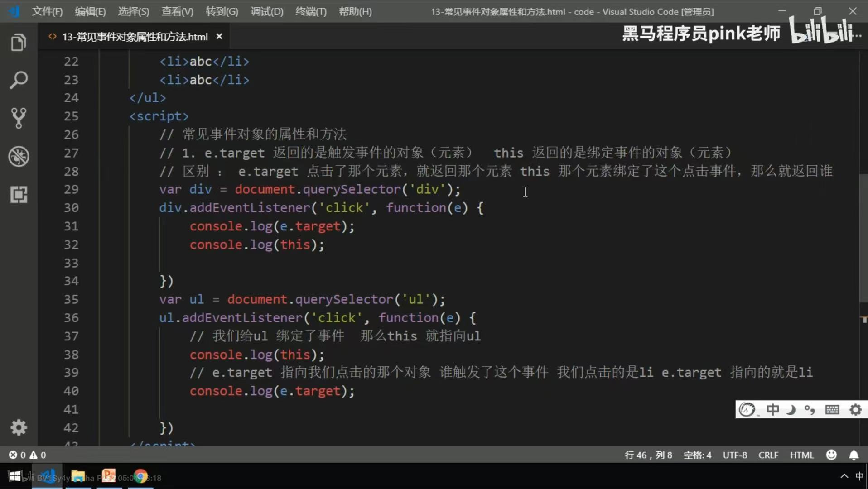Click the CRLF line ending indicator

tap(768, 455)
